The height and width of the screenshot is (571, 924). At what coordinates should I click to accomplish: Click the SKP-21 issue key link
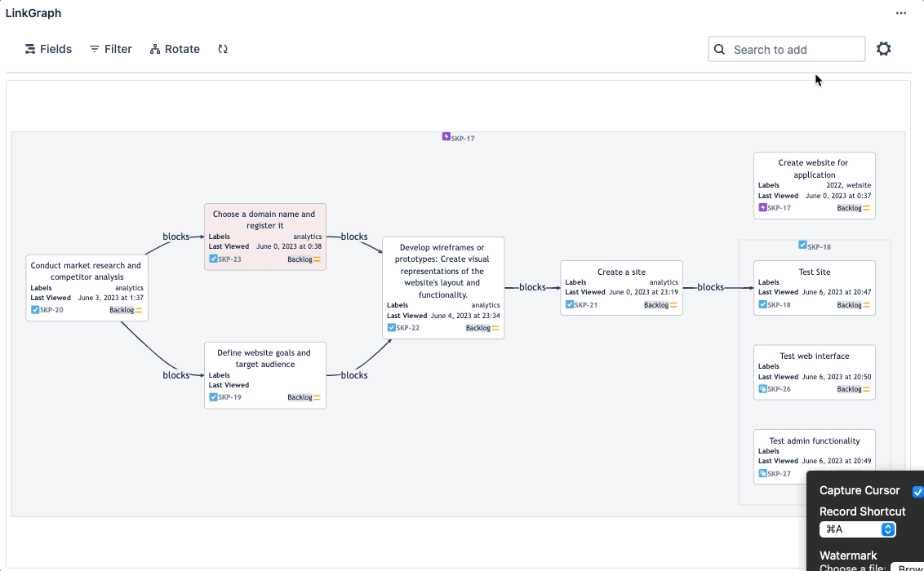coord(585,304)
